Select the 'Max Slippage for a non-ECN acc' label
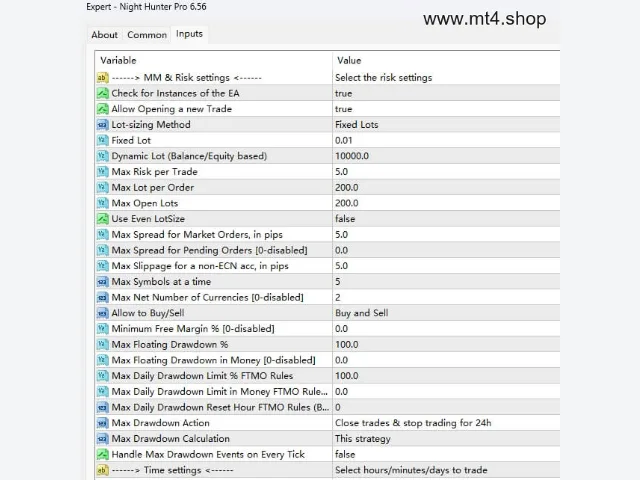This screenshot has height=480, width=640. [200, 266]
